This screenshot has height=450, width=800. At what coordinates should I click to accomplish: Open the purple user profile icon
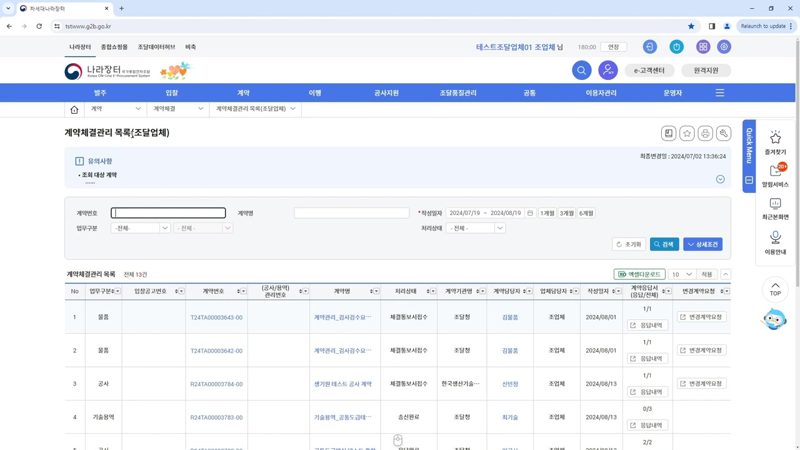(608, 70)
